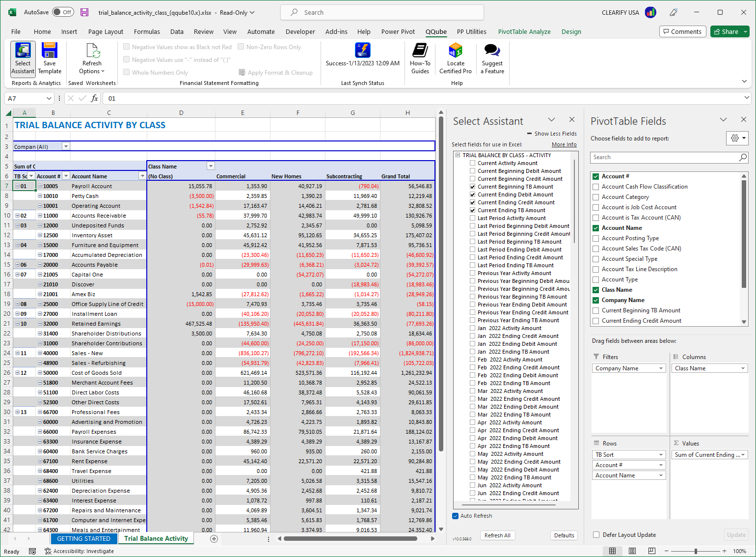
Task: Open the File menu
Action: point(16,31)
